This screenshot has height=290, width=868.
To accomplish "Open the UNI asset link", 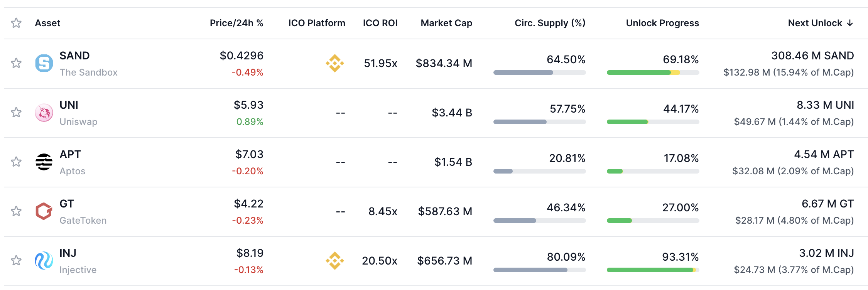I will click(69, 105).
